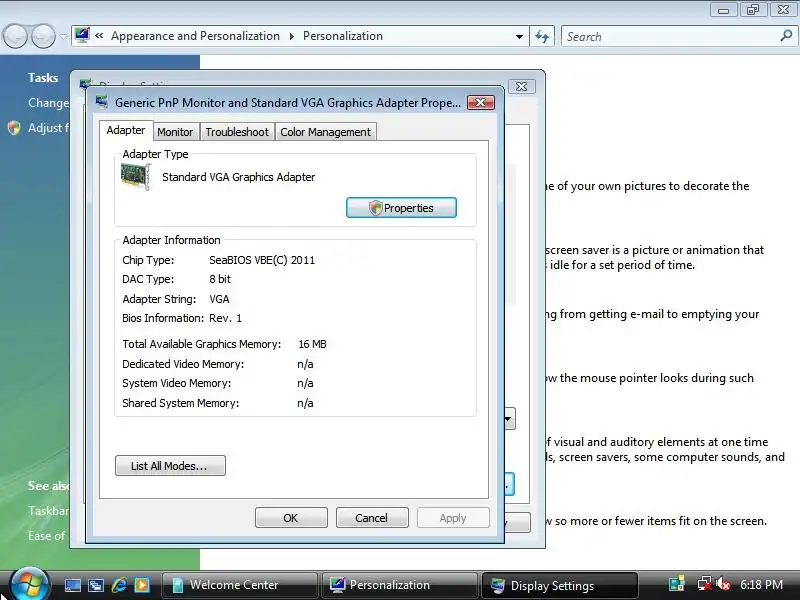
Task: Click the SeaBIOS VBE(C) 2011 chip value
Action: point(262,260)
